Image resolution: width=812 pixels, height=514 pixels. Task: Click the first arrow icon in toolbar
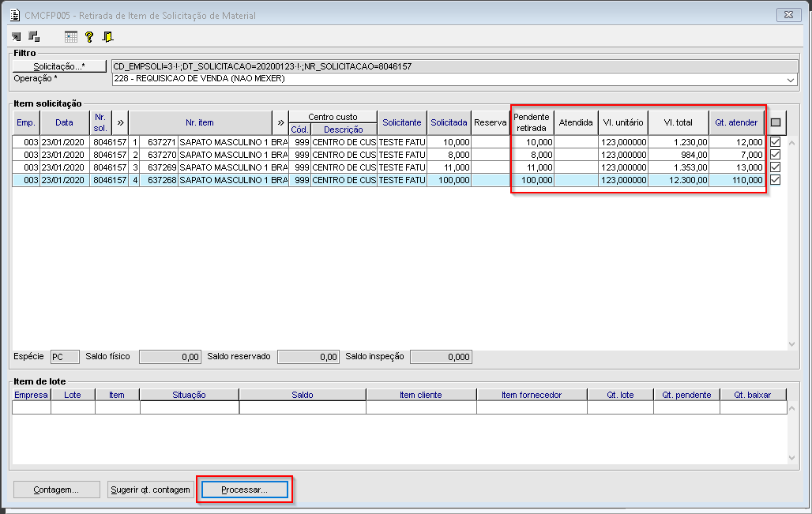click(x=17, y=36)
